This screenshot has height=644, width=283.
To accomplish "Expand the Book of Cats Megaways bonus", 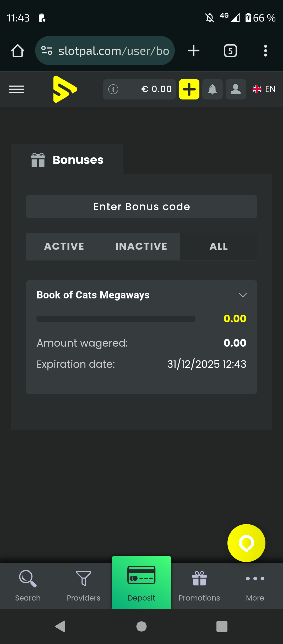I will click(243, 295).
